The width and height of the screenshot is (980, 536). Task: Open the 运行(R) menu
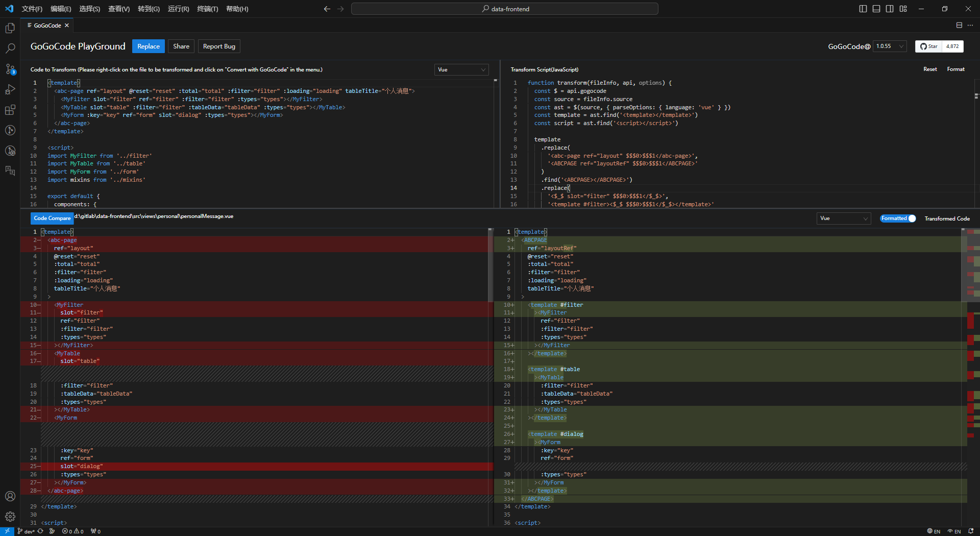(178, 9)
